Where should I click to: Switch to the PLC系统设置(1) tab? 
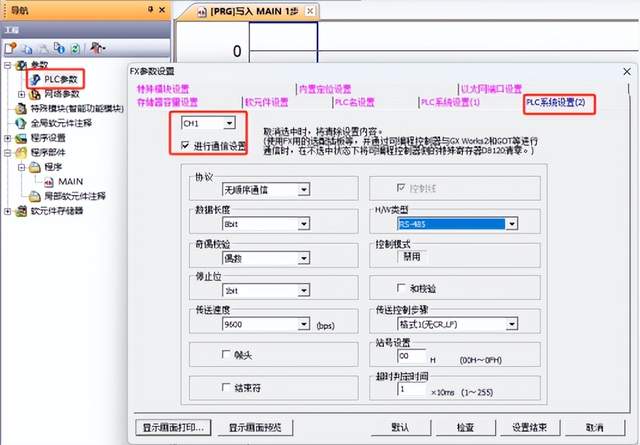pos(449,102)
